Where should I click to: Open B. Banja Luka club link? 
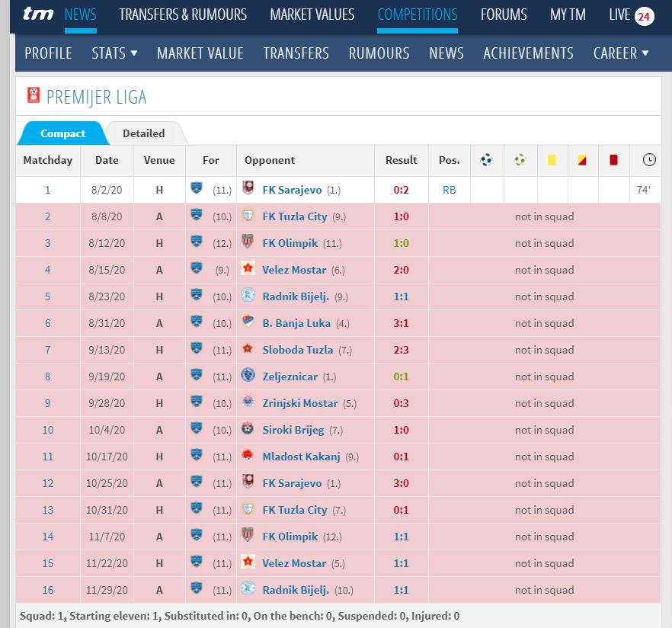click(296, 323)
